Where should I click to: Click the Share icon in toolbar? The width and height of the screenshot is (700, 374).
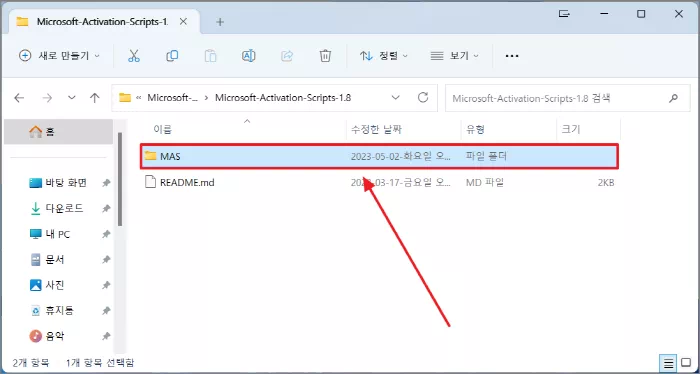[287, 56]
